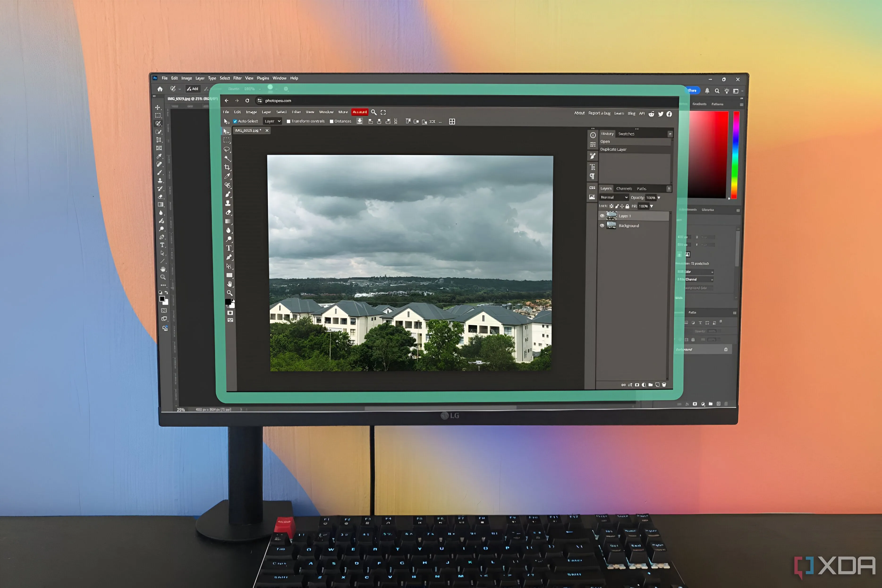Select Photopea's Spot Healing brush tool
Screen dimensions: 882x588
coord(228,185)
